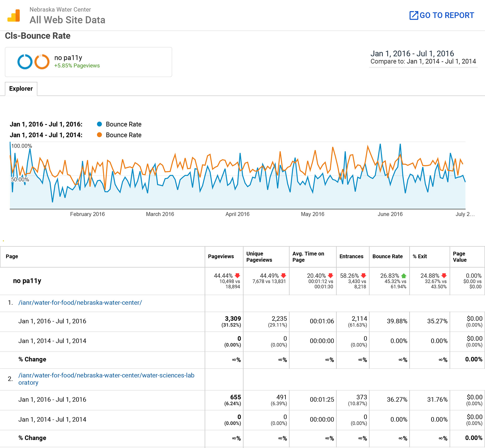Click the +5.85% Pageviews text
Image resolution: width=485 pixels, height=448 pixels.
pyautogui.click(x=77, y=66)
